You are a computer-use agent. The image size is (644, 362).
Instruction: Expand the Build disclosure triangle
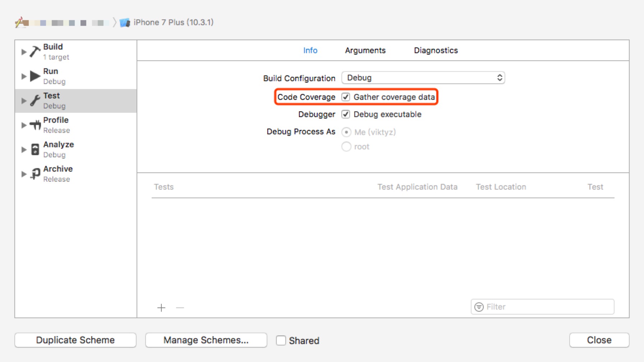[24, 52]
